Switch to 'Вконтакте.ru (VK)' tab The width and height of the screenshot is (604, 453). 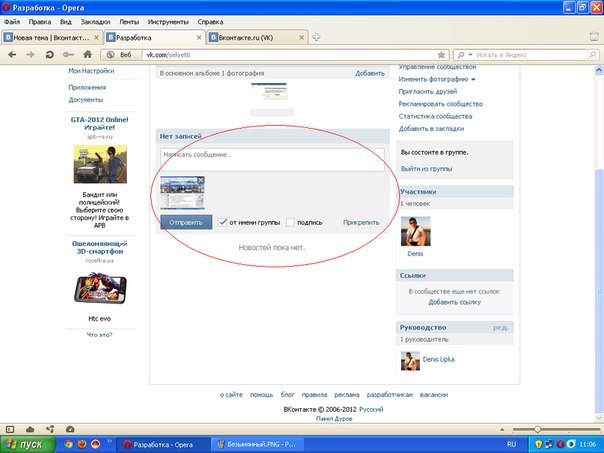(x=257, y=37)
